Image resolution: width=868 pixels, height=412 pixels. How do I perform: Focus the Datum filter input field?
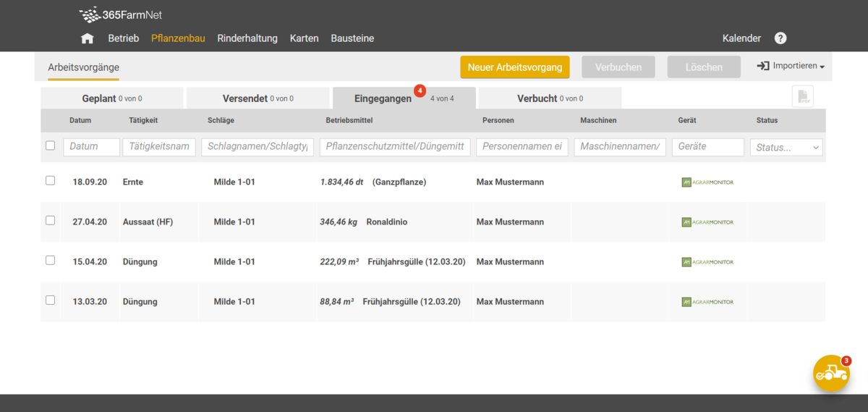91,147
